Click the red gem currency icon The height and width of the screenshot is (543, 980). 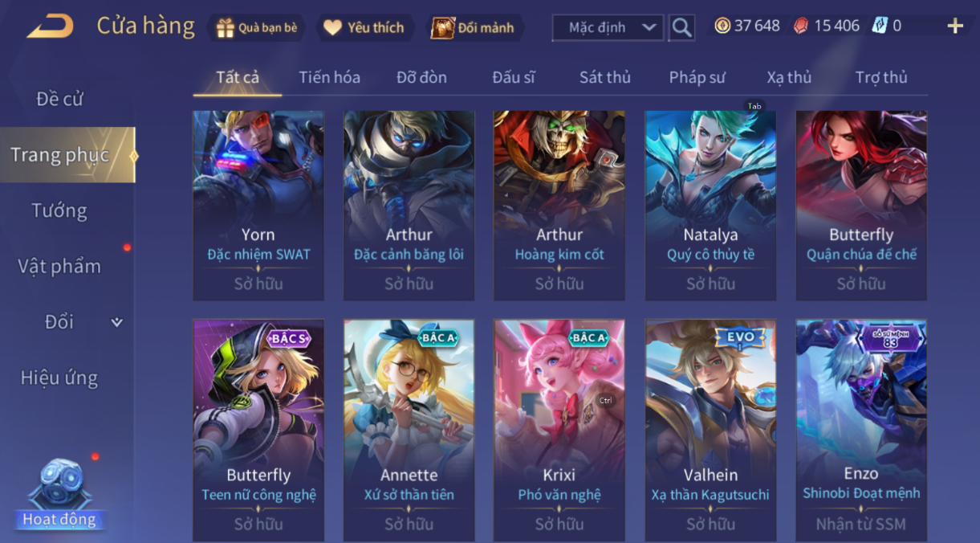tap(801, 26)
